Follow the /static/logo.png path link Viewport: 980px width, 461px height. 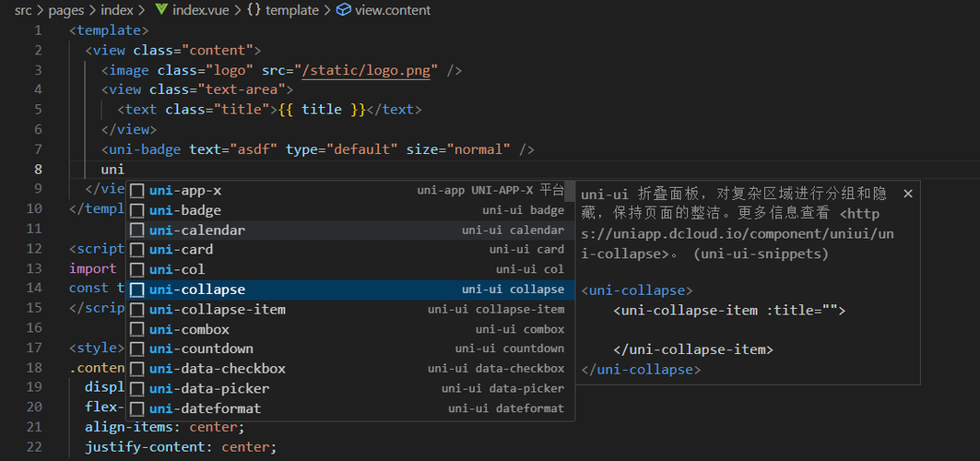coord(362,70)
